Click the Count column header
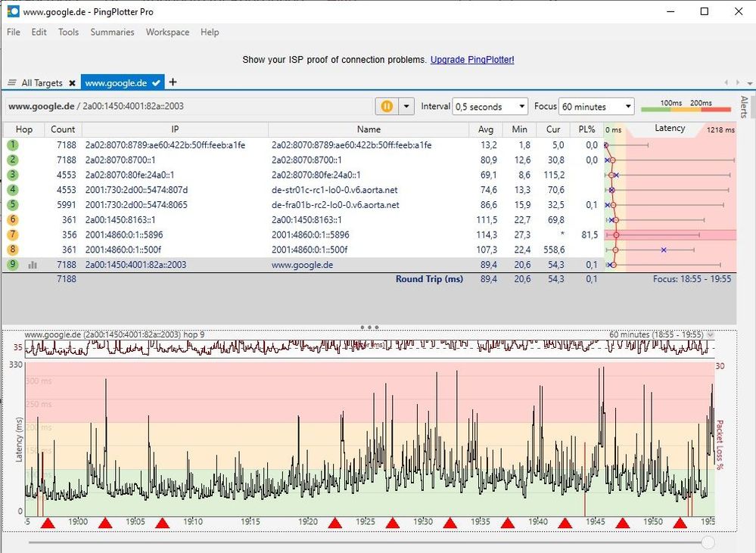This screenshot has width=756, height=553. 63,129
